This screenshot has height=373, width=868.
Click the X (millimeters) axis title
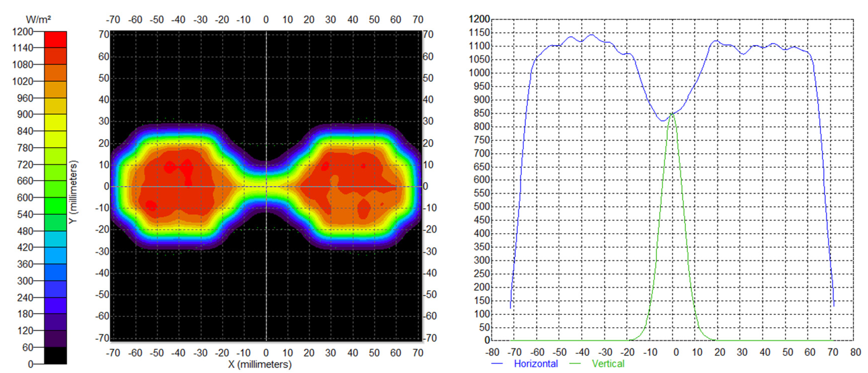(260, 365)
